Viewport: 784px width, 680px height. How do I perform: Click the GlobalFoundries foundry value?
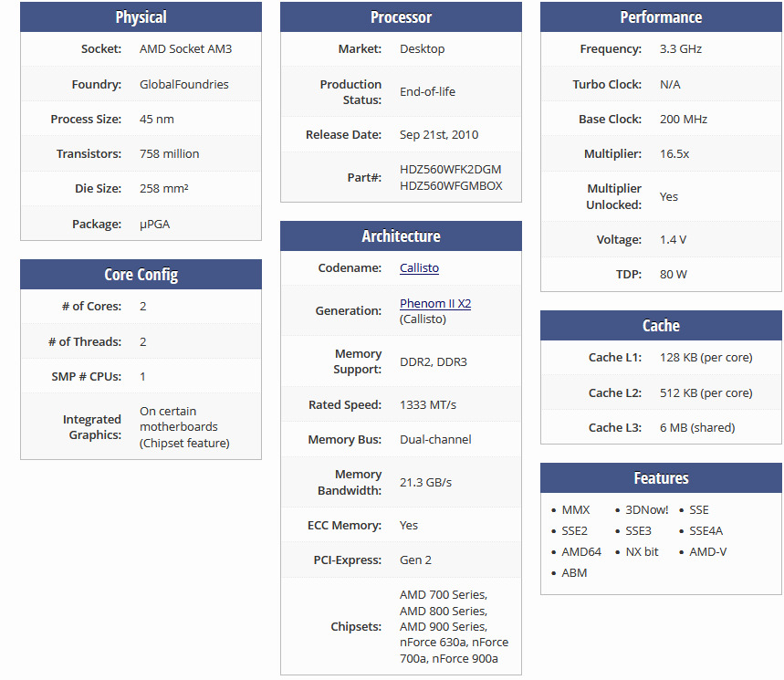click(183, 84)
